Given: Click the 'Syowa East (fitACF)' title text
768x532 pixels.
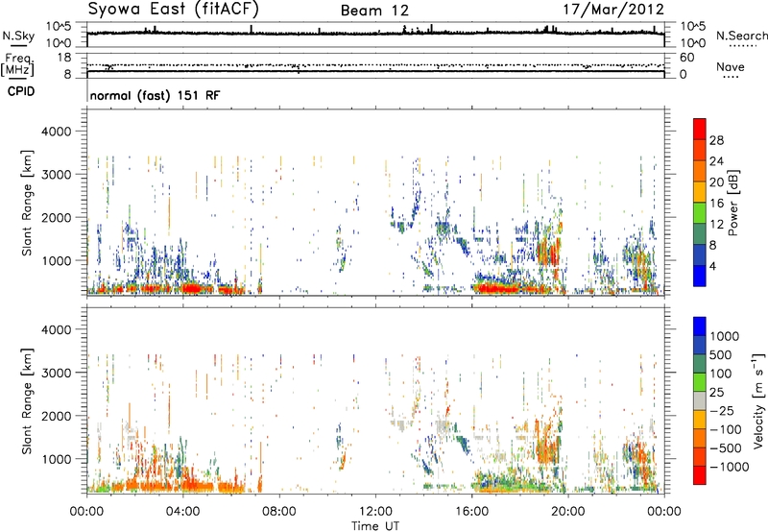Looking at the screenshot, I should [174, 10].
